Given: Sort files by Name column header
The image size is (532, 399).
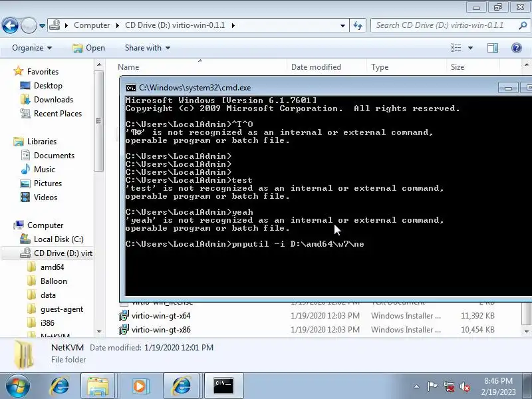Looking at the screenshot, I should tap(128, 67).
